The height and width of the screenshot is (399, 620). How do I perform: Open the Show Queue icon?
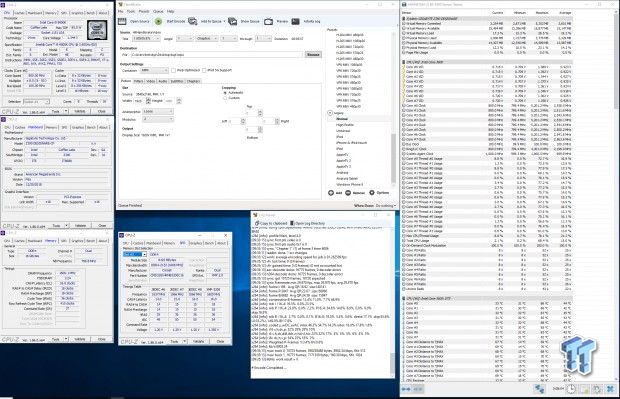232,21
